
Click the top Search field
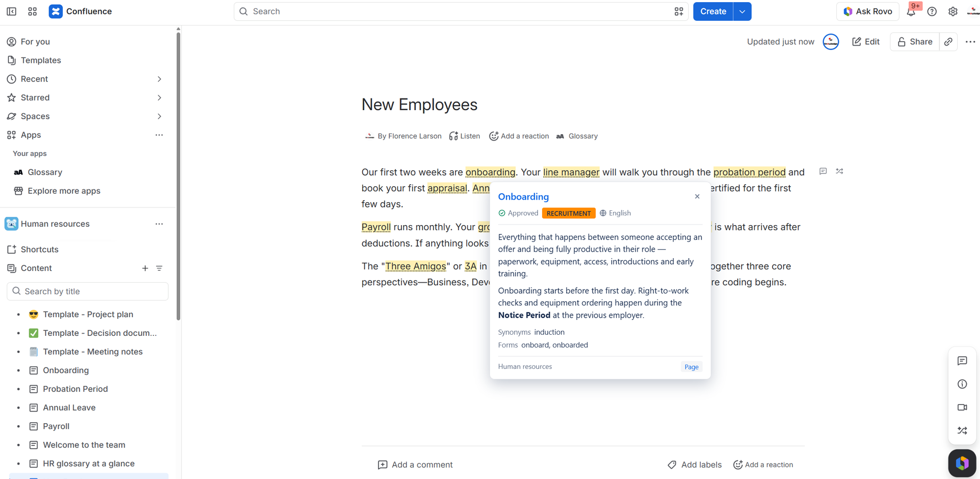pyautogui.click(x=461, y=11)
